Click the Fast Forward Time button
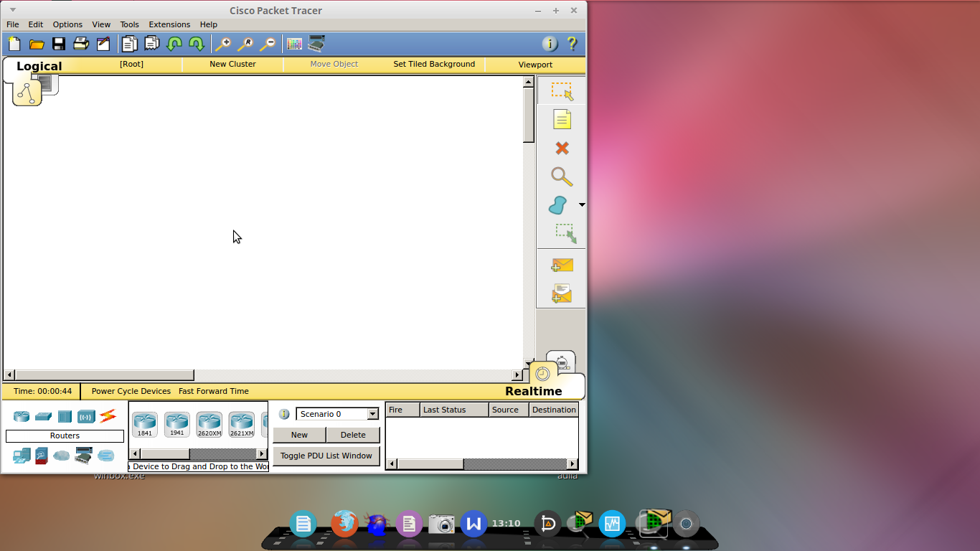 click(x=213, y=391)
